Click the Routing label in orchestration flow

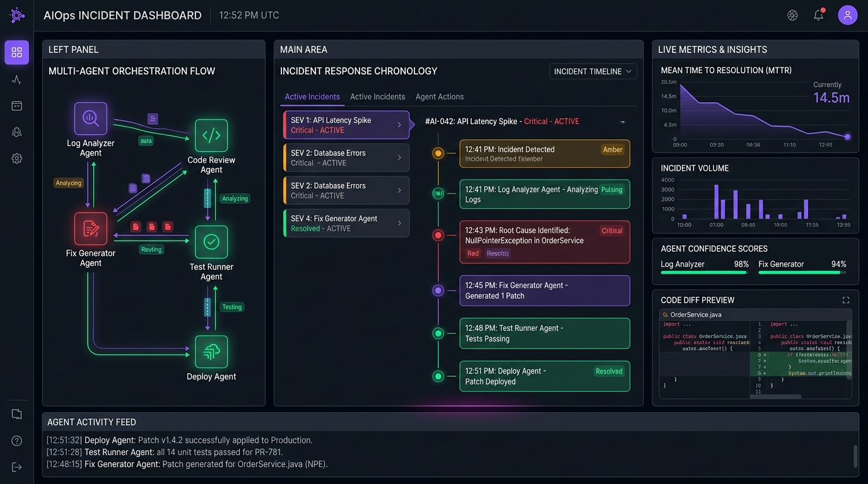click(x=151, y=250)
